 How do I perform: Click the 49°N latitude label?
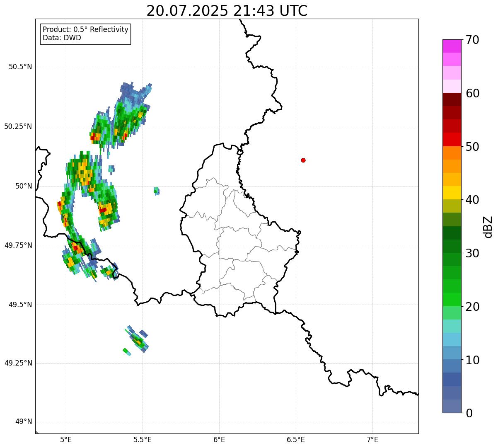tap(24, 422)
